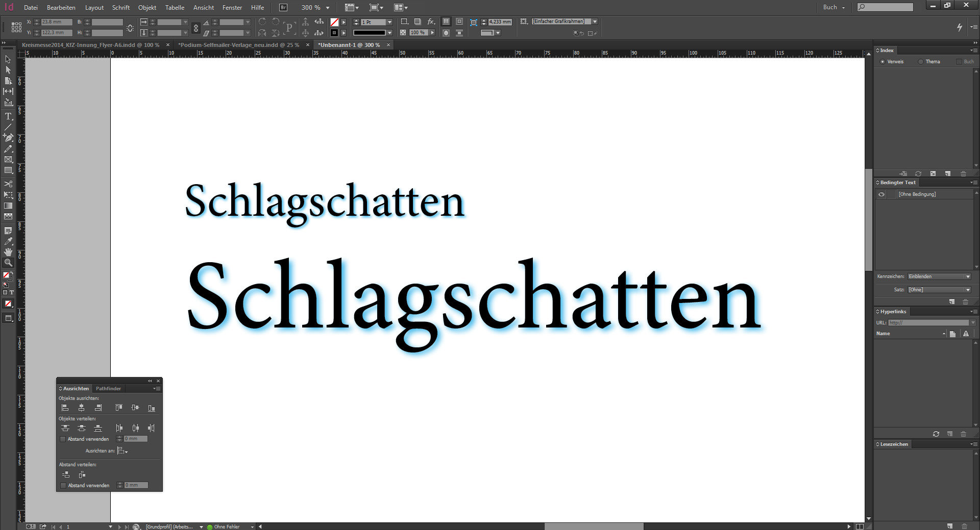Toggle constrain proportions chain icon

coord(195,28)
